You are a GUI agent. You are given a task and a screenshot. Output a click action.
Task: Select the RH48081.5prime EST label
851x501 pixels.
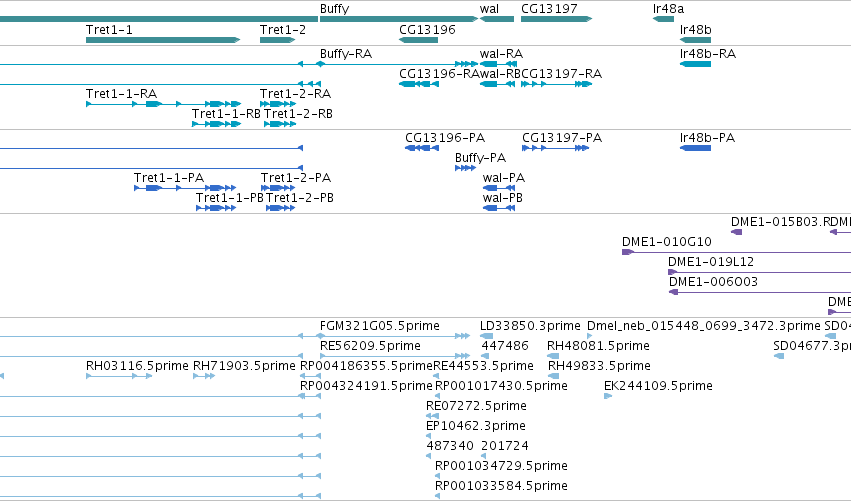click(x=598, y=346)
